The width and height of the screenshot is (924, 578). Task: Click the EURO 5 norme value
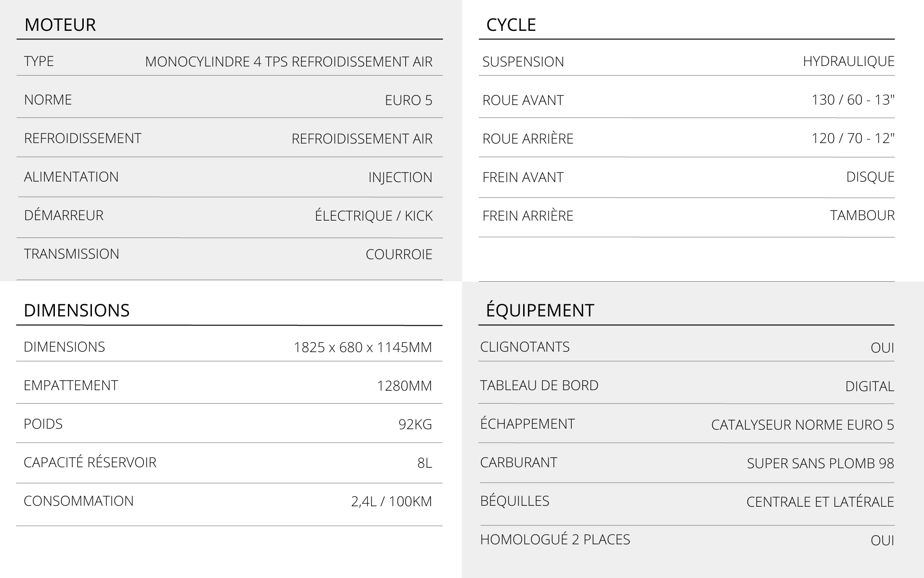[409, 100]
